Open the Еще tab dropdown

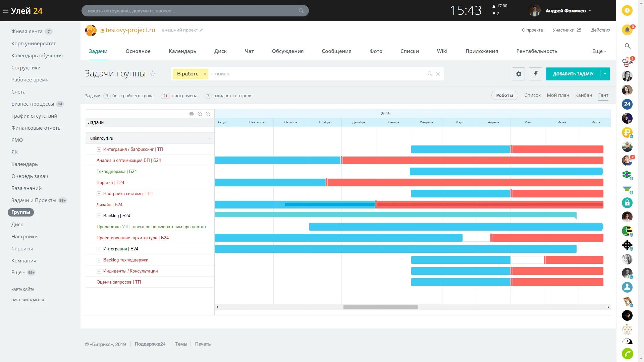(x=599, y=51)
